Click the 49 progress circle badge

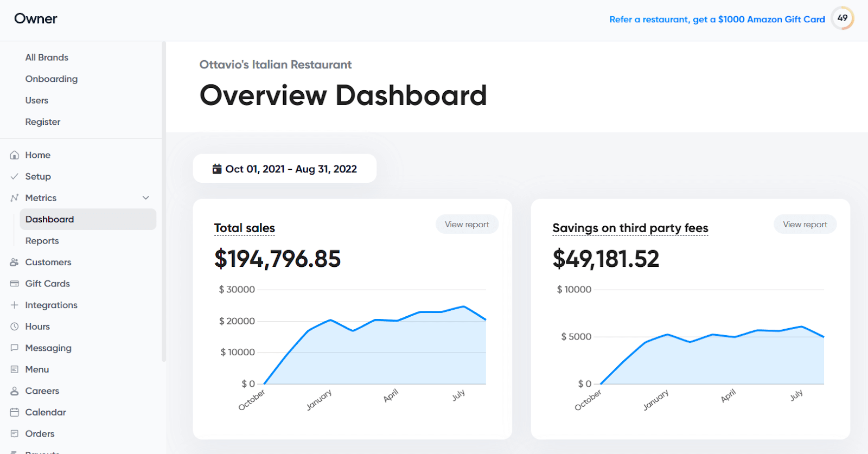[x=843, y=18]
